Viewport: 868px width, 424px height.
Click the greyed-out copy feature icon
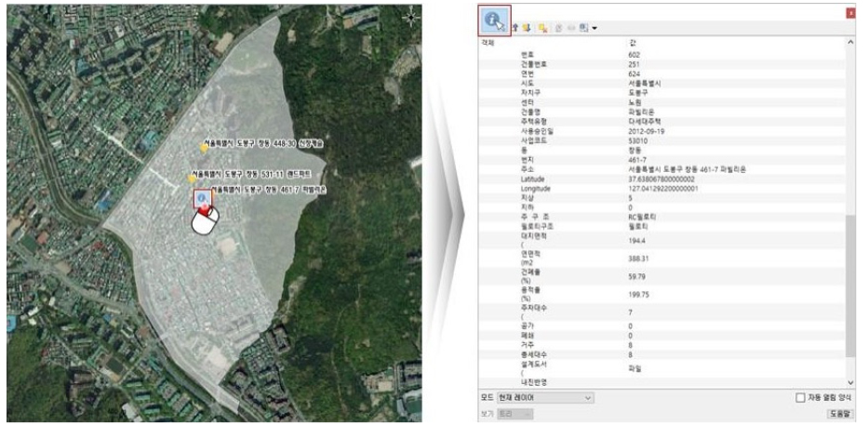[558, 28]
